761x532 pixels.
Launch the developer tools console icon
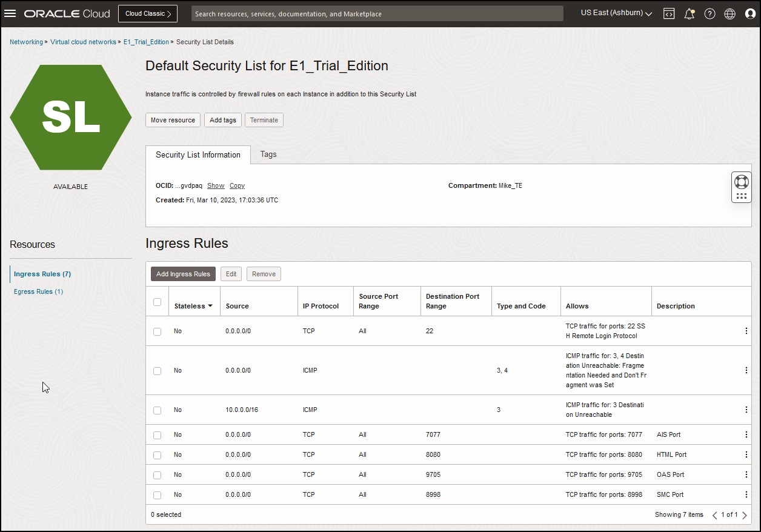(x=669, y=13)
